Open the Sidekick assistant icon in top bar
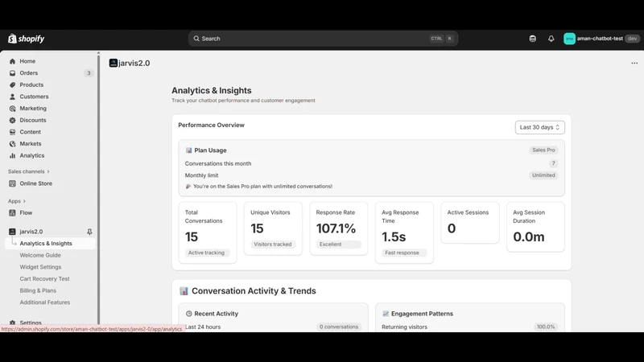644x362 pixels. point(533,39)
